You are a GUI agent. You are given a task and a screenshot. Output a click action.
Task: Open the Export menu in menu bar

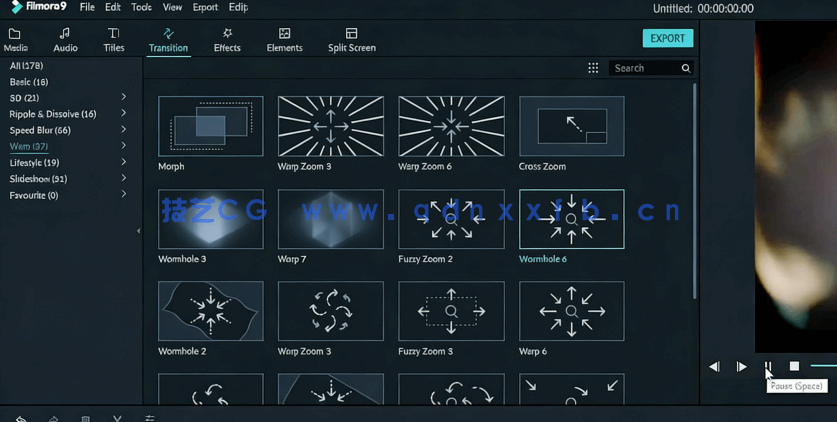[x=205, y=7]
